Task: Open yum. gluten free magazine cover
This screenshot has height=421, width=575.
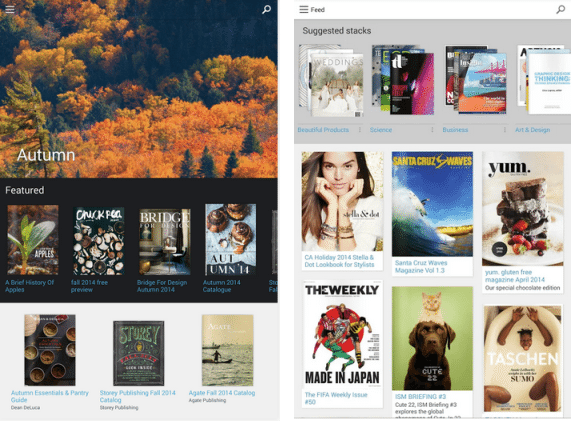Action: click(523, 209)
